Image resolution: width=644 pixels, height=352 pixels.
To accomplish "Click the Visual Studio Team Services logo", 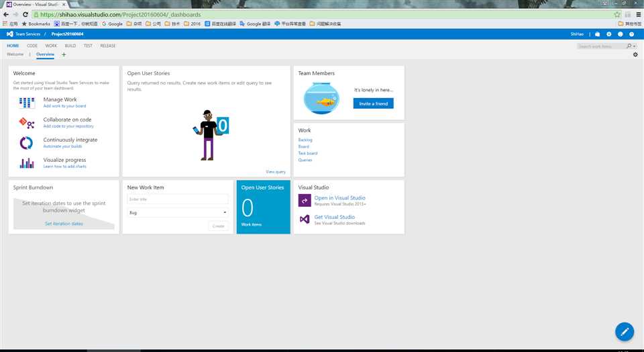I will coord(10,34).
